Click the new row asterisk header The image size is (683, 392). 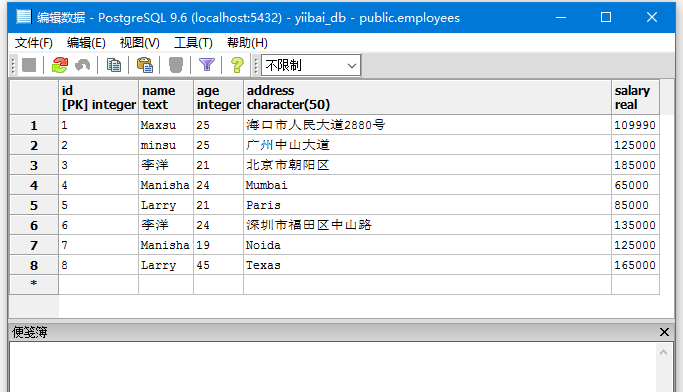pyautogui.click(x=34, y=285)
